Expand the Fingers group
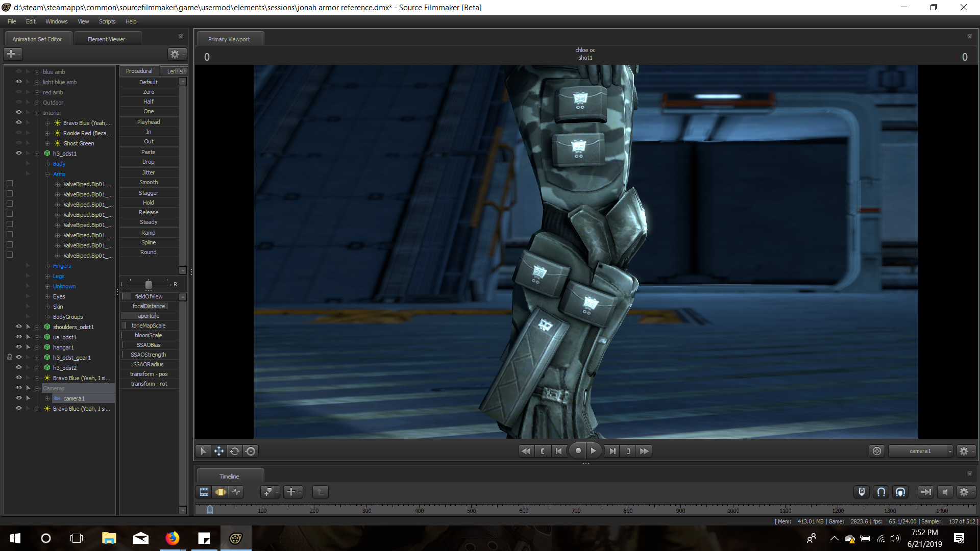Screen dimensions: 980x551 (47, 266)
